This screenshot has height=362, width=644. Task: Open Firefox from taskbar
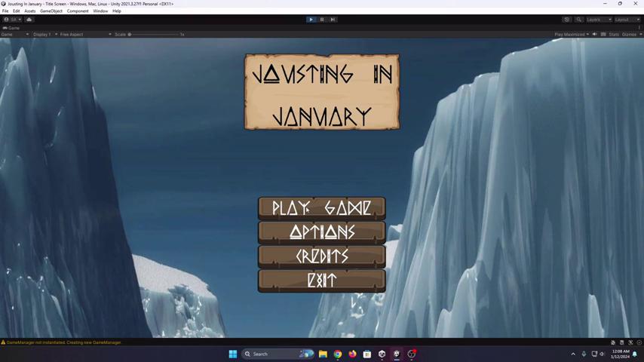pyautogui.click(x=352, y=354)
